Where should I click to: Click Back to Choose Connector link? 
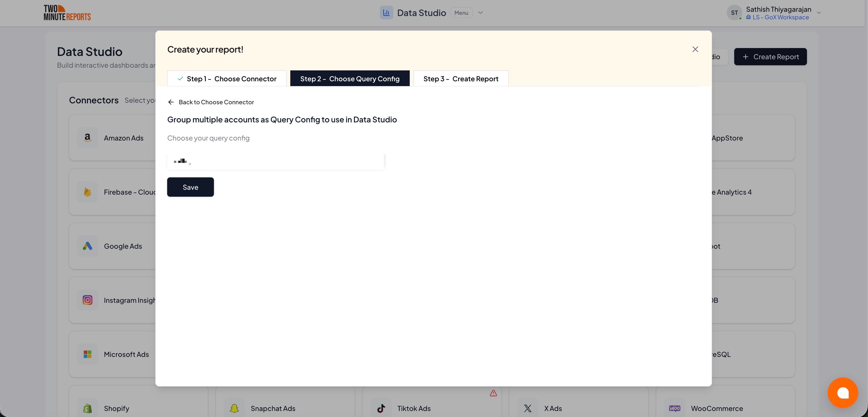point(211,102)
